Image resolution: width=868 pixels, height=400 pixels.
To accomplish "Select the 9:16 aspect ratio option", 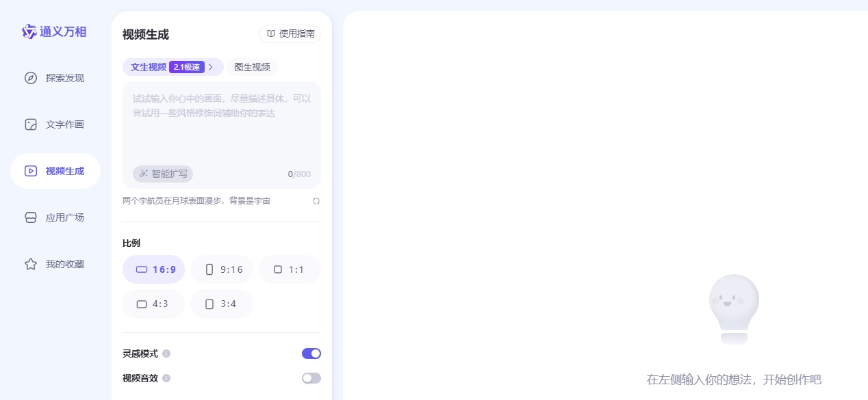I will pos(222,269).
